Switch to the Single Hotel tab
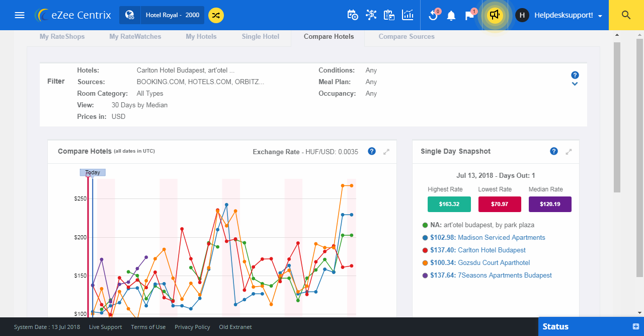 pyautogui.click(x=260, y=36)
